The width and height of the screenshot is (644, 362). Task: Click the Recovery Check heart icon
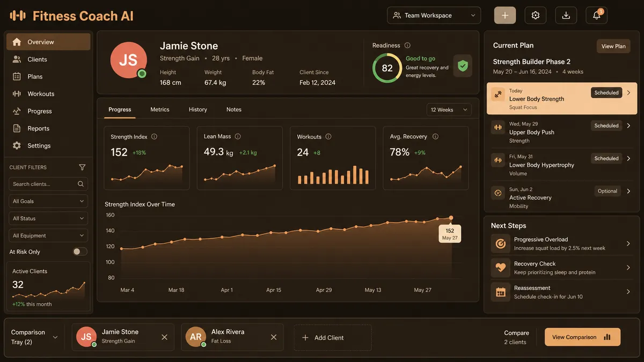(x=500, y=268)
